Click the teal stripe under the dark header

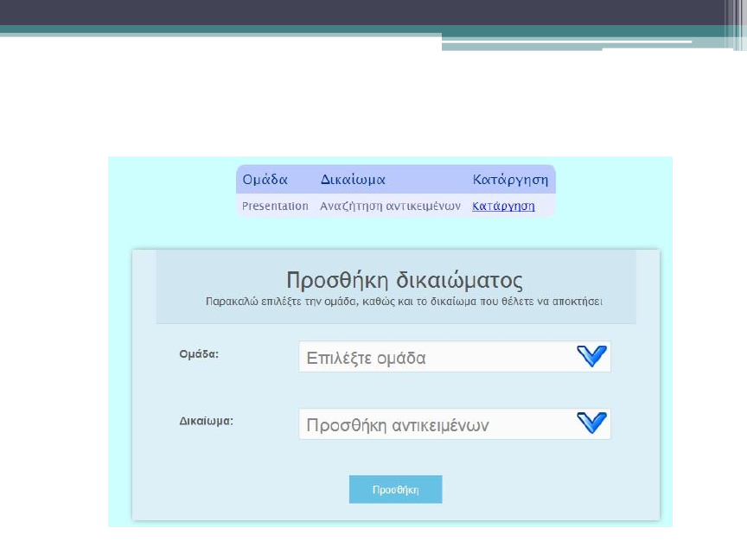(x=216, y=30)
